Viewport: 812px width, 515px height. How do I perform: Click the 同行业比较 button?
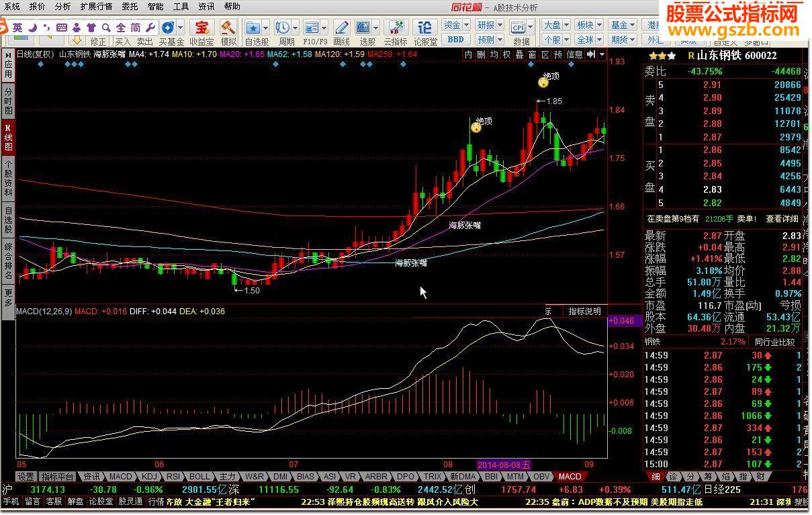(x=774, y=342)
